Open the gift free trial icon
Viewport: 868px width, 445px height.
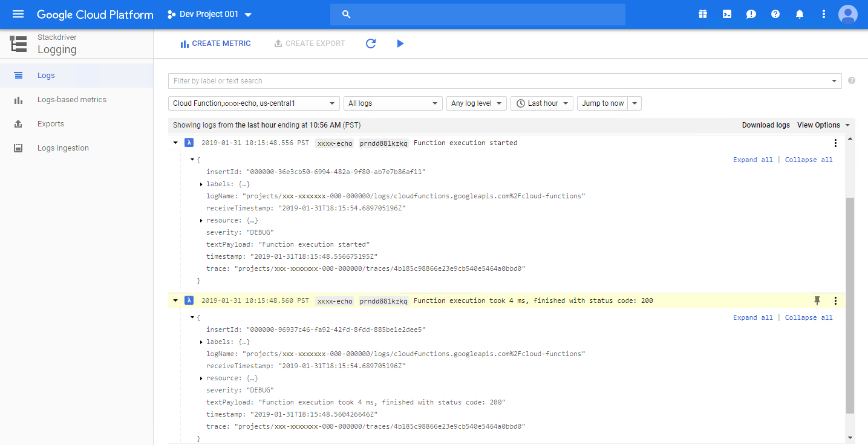coord(703,15)
